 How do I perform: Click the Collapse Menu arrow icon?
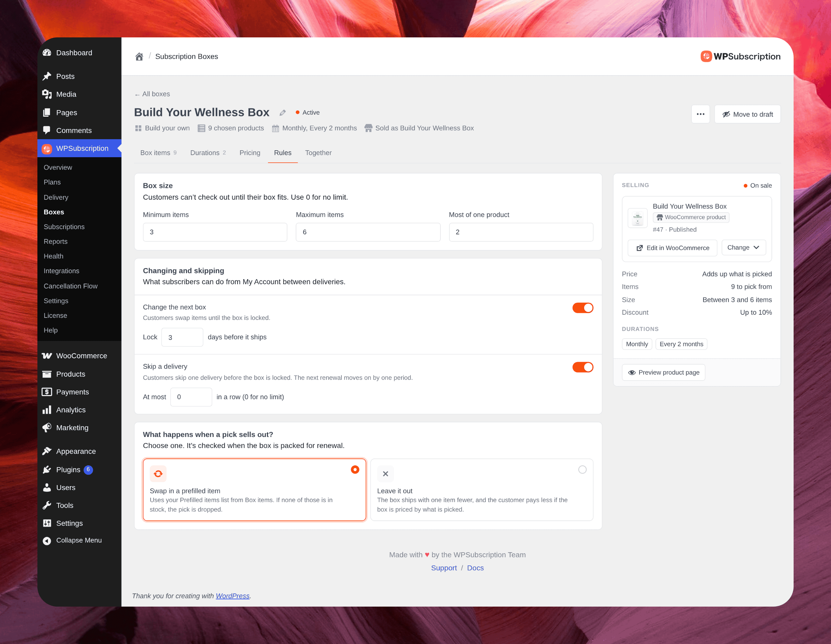(47, 540)
